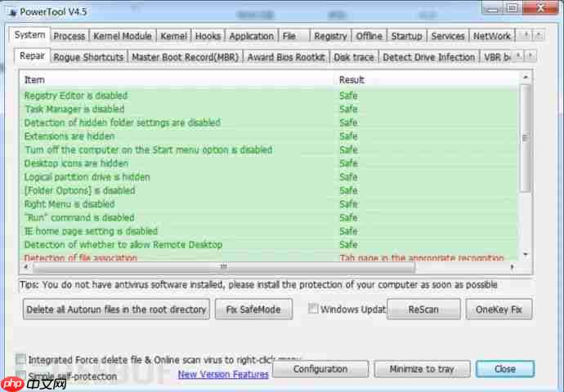Select 'Extensions are hidden' row
The image size is (564, 392).
pos(269,136)
